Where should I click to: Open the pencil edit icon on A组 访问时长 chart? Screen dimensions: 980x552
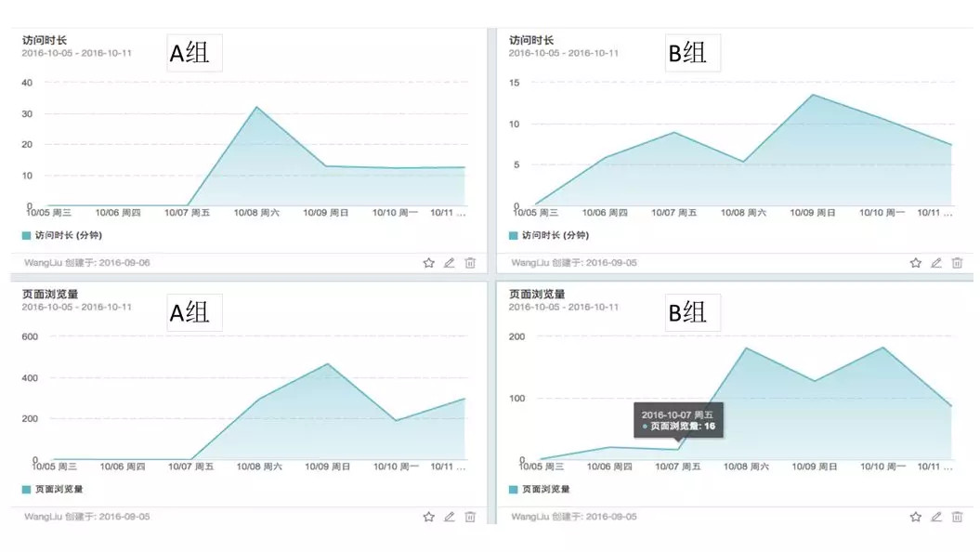pyautogui.click(x=450, y=262)
